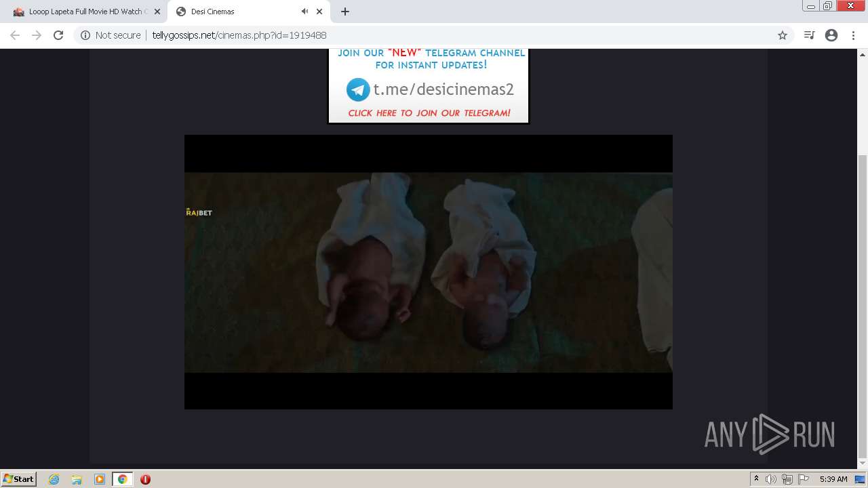Open Windows Media Player from taskbar
Screen dimensions: 868x488
pos(100,479)
